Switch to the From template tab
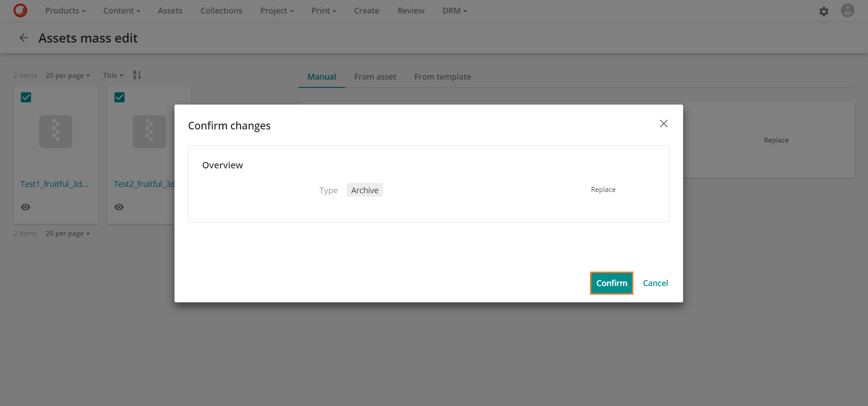868x406 pixels. (442, 77)
